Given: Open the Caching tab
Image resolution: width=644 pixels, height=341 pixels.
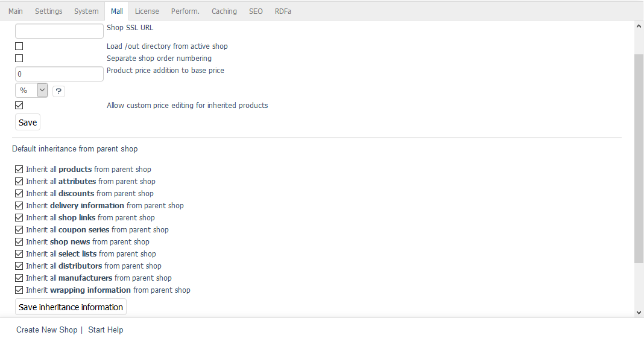Looking at the screenshot, I should point(224,11).
